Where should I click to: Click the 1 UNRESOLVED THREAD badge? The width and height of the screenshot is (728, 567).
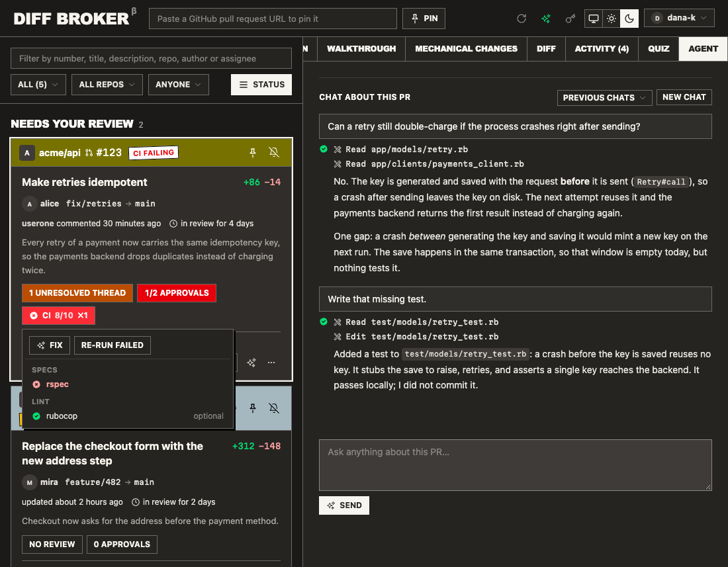(x=77, y=293)
